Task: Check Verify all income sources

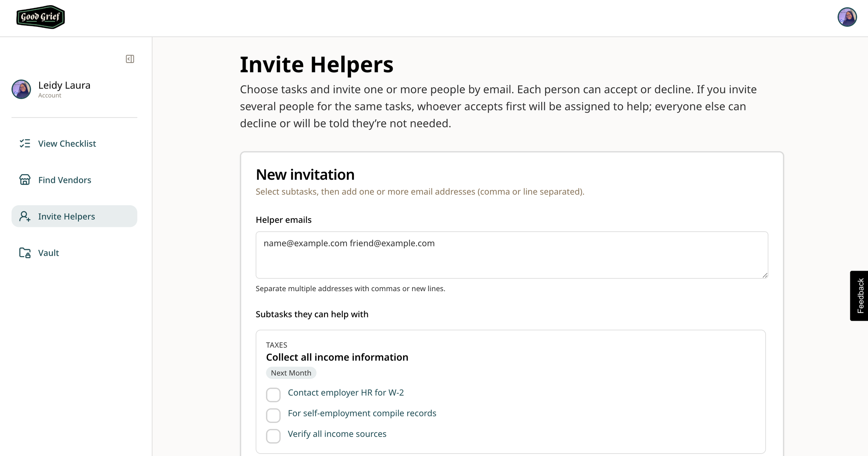Action: [x=273, y=436]
